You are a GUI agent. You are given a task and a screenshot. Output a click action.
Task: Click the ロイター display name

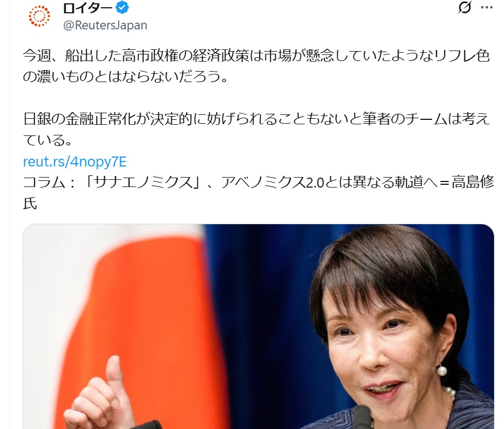click(x=88, y=8)
